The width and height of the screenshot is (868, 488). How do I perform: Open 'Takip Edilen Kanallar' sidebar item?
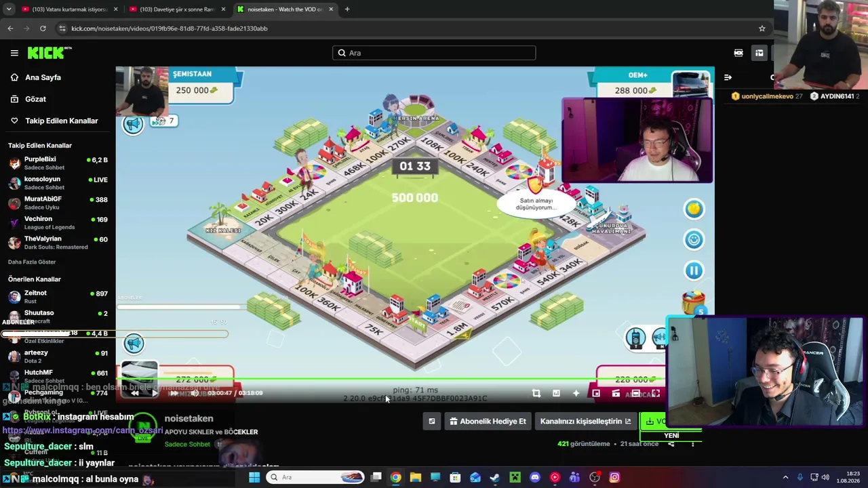pos(61,121)
